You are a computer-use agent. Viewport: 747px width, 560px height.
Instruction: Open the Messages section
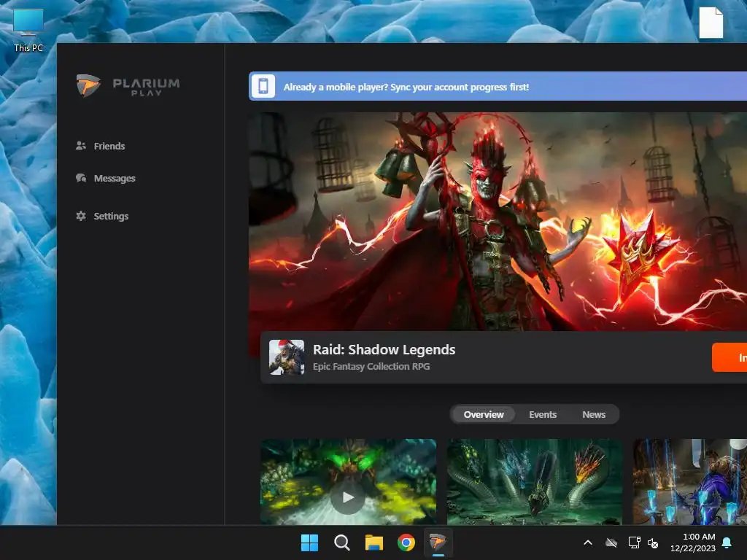pos(106,178)
